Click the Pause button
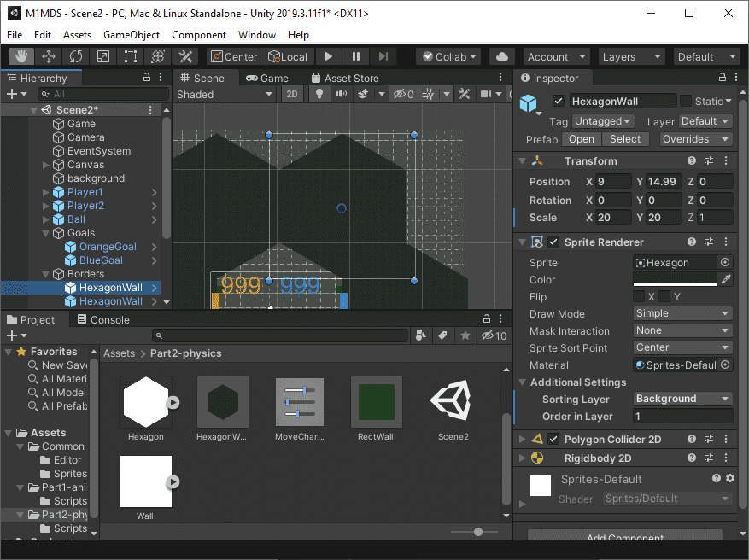 pos(356,56)
